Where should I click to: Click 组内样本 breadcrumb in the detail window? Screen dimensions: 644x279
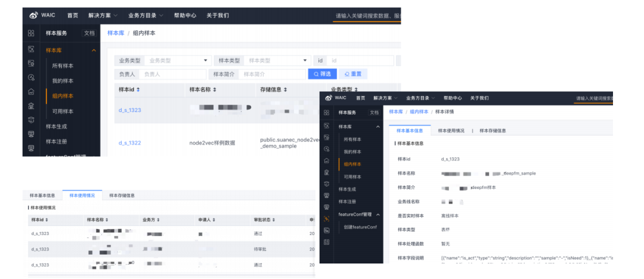419,111
